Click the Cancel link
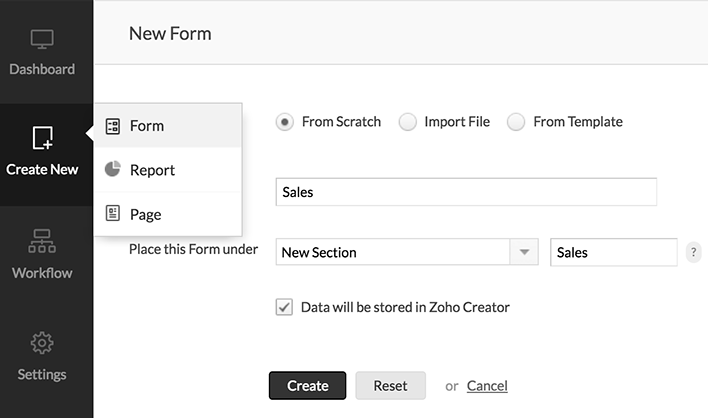This screenshot has height=418, width=708. click(x=487, y=385)
